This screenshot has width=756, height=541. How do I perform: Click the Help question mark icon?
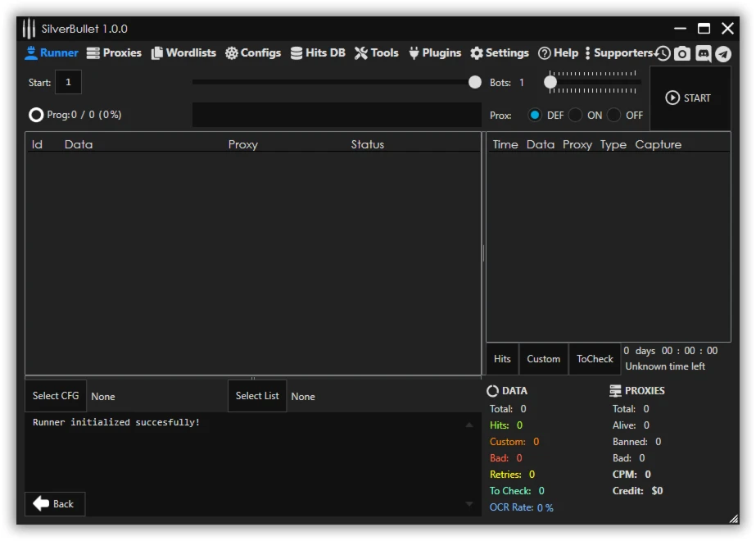point(544,53)
